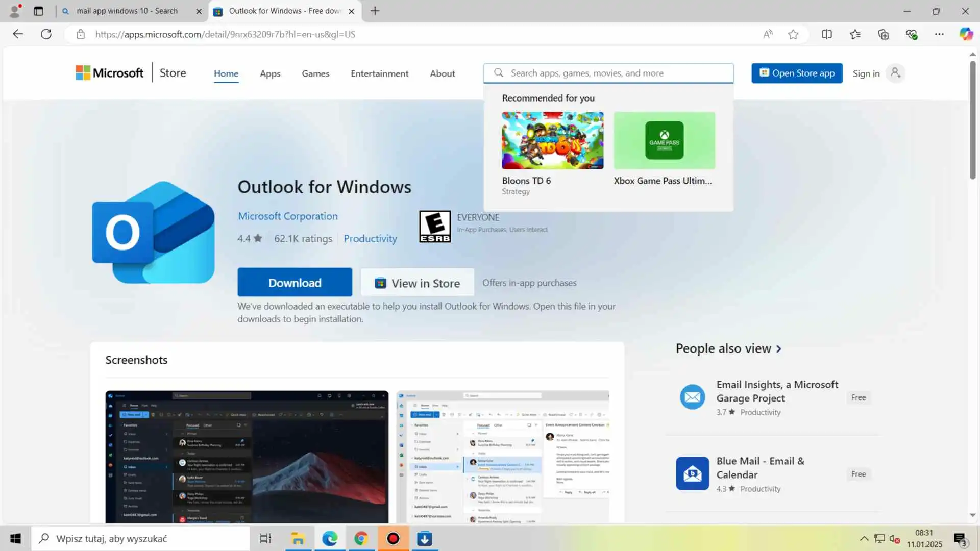Viewport: 980px width, 551px height.
Task: Add page to favorites star icon
Action: [793, 34]
